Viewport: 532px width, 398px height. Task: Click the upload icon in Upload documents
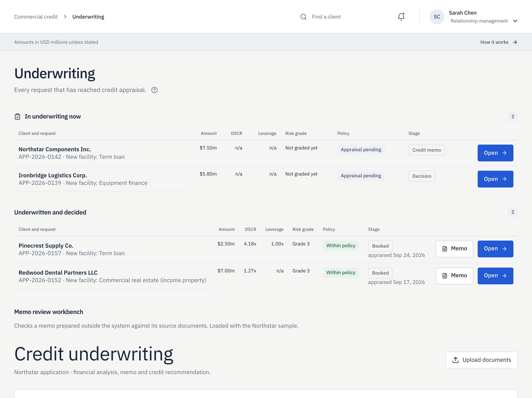pos(455,360)
